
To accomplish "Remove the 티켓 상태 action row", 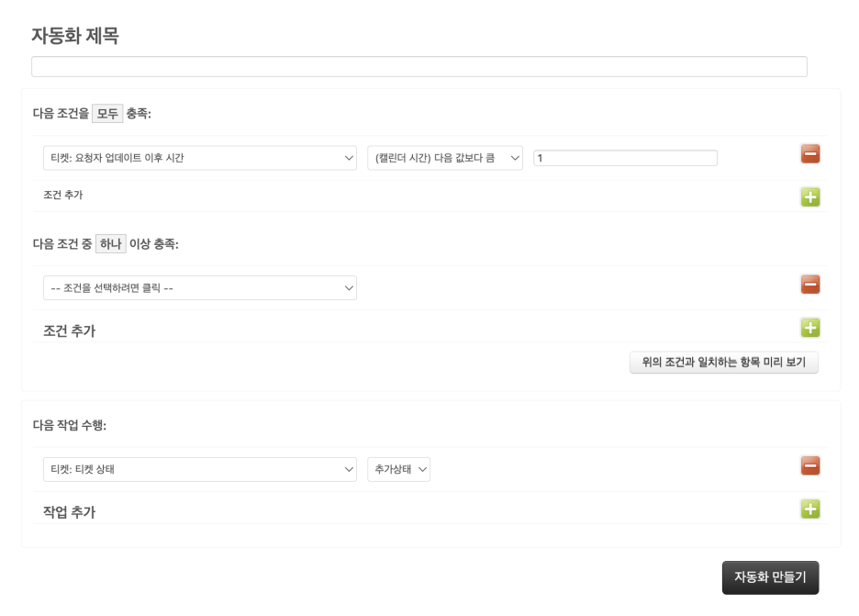I will [810, 465].
